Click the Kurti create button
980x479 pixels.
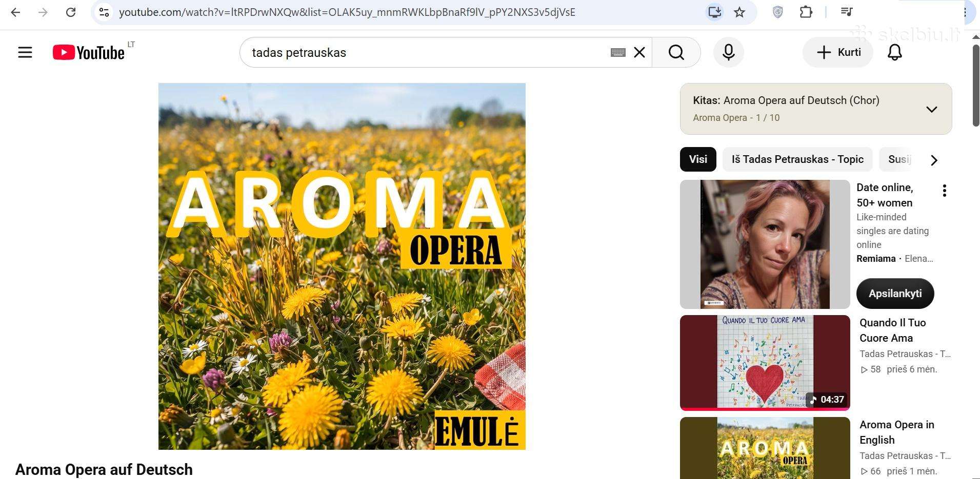tap(838, 52)
